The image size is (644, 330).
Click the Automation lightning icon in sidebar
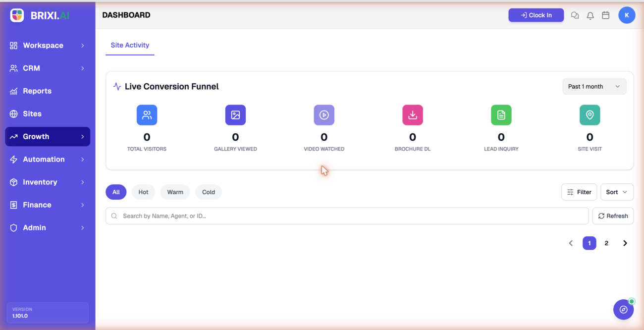[x=13, y=160]
